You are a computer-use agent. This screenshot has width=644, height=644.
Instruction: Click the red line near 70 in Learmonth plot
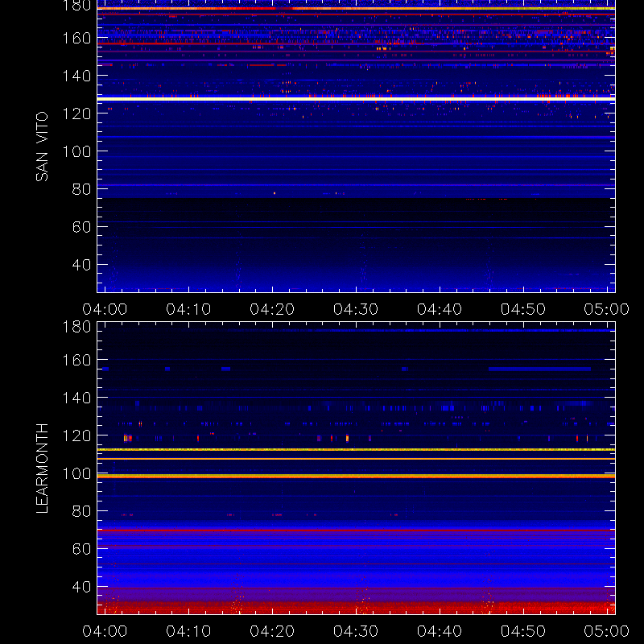click(x=356, y=530)
